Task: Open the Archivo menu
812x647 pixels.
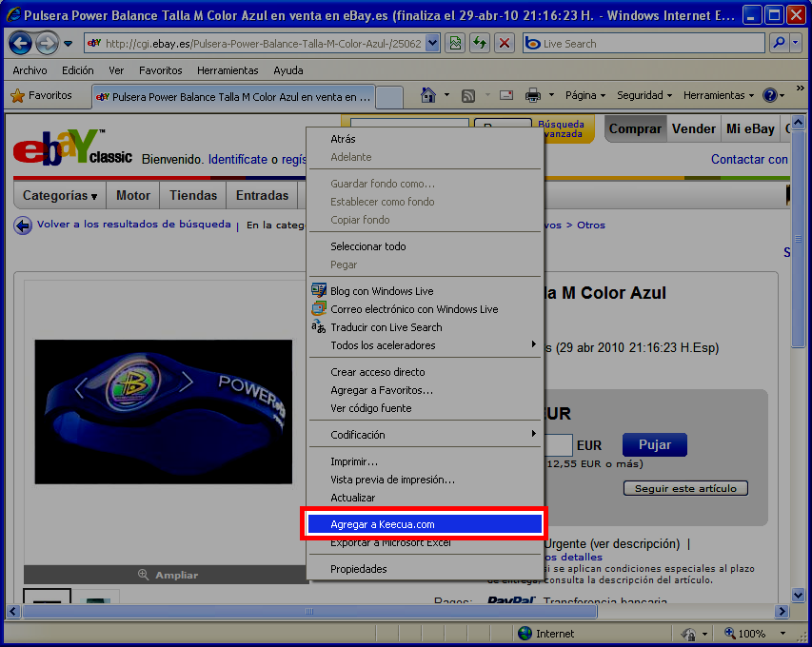Action: click(x=30, y=70)
